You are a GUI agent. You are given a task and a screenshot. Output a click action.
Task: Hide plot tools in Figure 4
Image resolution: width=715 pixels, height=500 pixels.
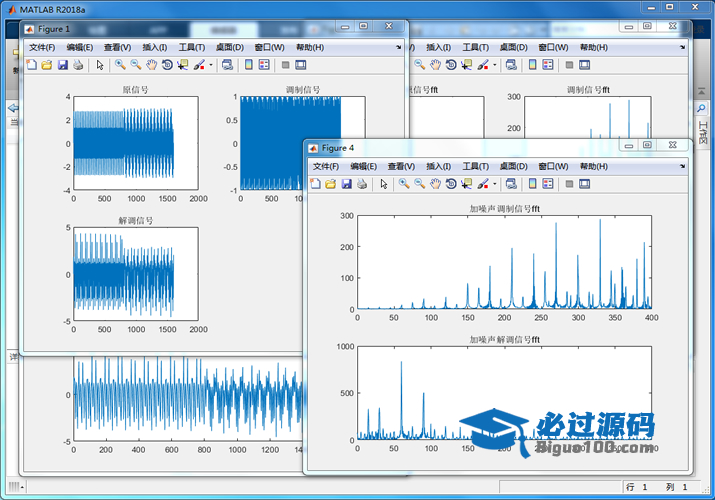(x=569, y=184)
